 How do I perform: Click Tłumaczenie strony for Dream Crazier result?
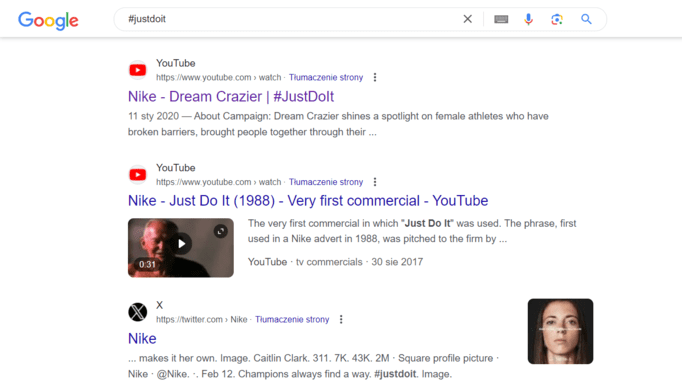tap(326, 77)
